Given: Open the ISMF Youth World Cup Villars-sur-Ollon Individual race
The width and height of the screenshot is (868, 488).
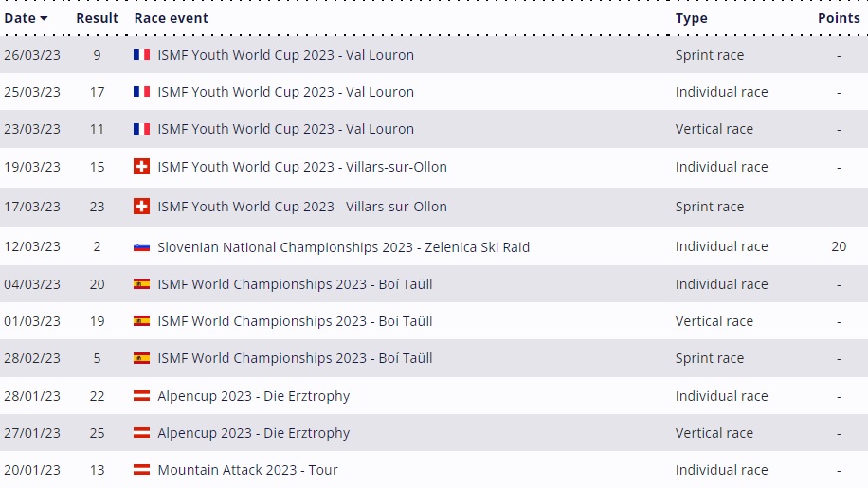Looking at the screenshot, I should point(301,167).
